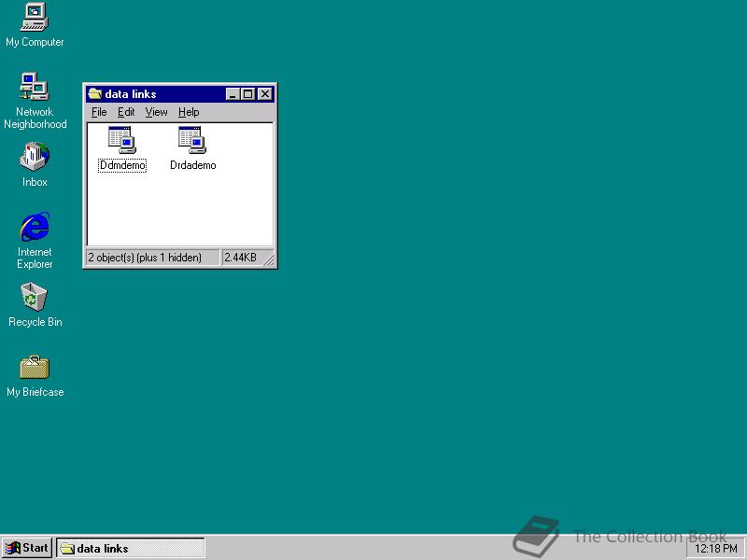This screenshot has width=747, height=560.
Task: Maximize the data links window
Action: 247,94
